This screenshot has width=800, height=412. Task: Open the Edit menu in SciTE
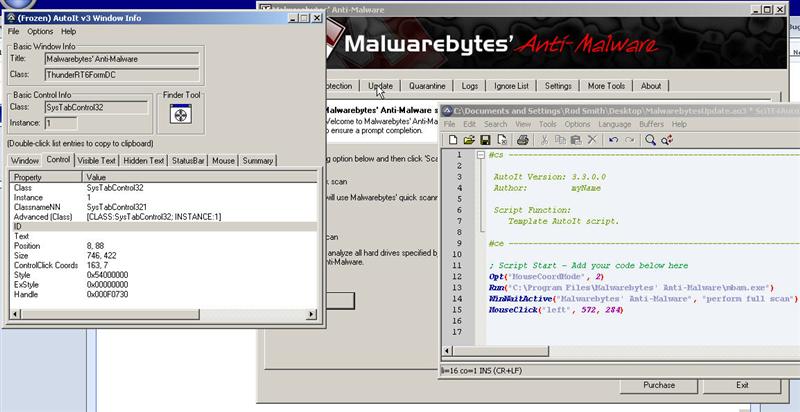point(469,124)
